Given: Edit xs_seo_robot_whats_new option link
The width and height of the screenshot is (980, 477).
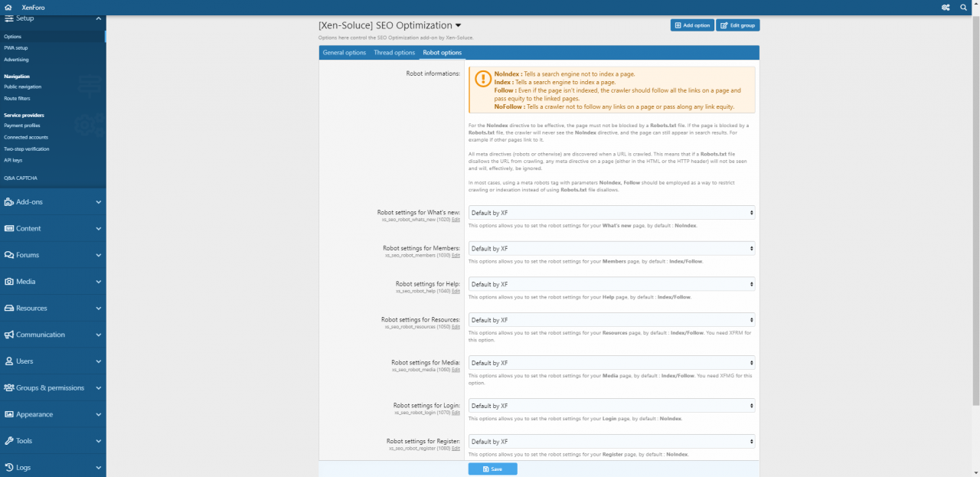Looking at the screenshot, I should coord(456,220).
